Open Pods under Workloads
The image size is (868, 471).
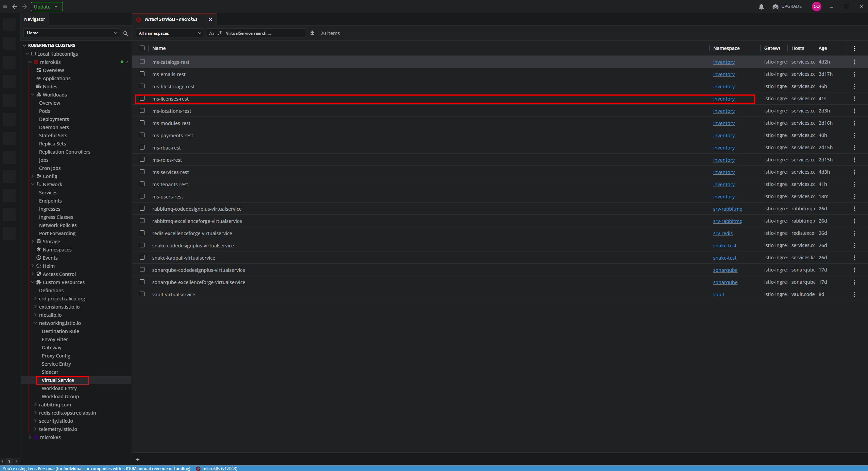45,111
